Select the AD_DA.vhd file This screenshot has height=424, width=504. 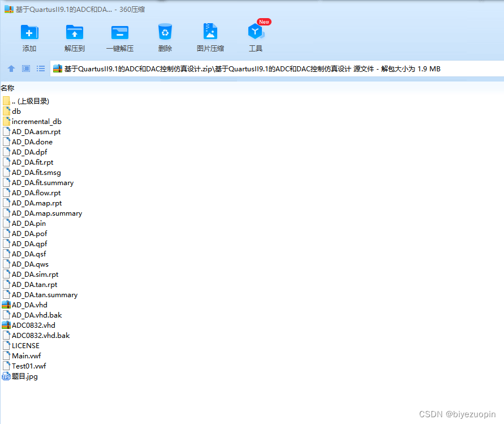tap(25, 305)
